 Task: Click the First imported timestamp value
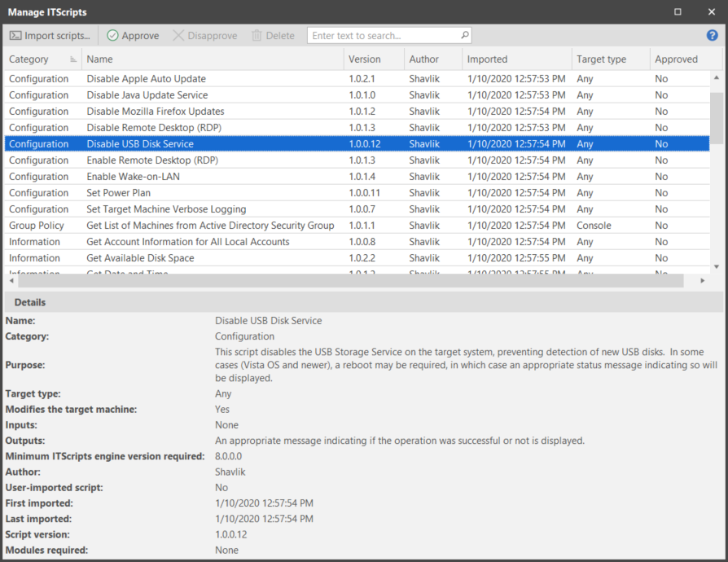[x=264, y=503]
